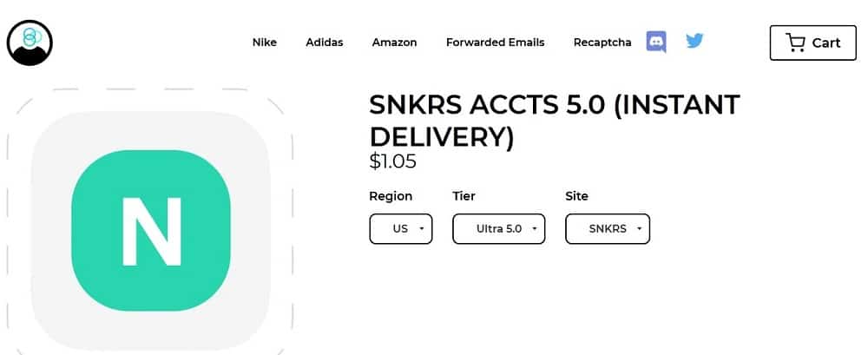
Task: Open the Region dropdown showing US
Action: pyautogui.click(x=401, y=229)
